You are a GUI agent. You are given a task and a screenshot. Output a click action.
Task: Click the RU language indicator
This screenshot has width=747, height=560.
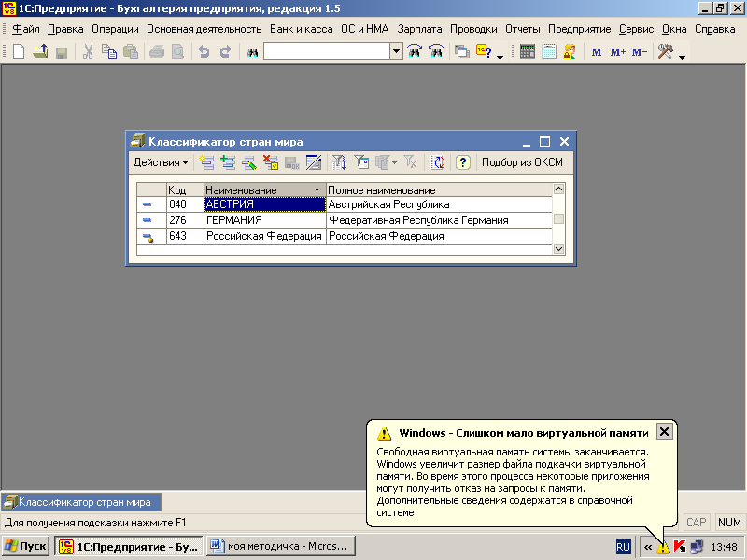[623, 547]
